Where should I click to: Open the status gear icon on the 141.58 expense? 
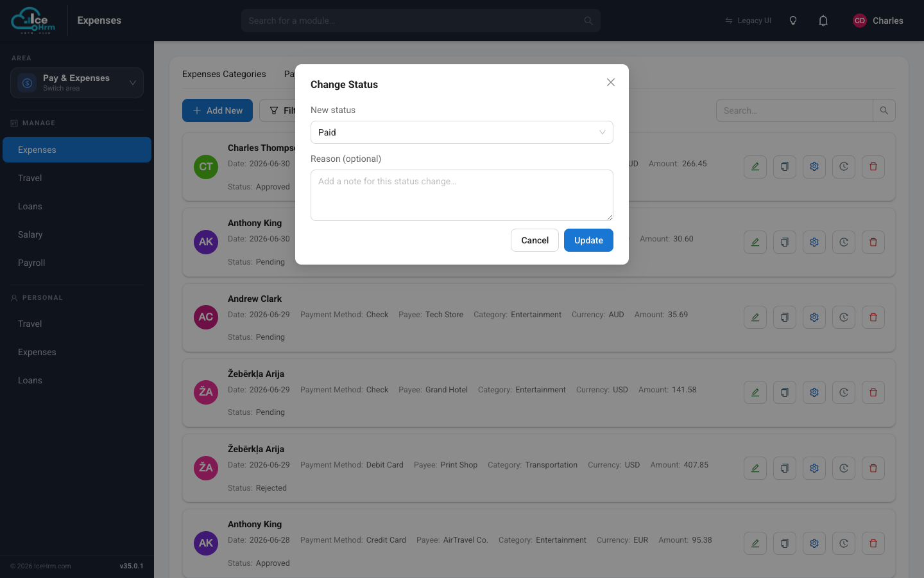point(814,392)
